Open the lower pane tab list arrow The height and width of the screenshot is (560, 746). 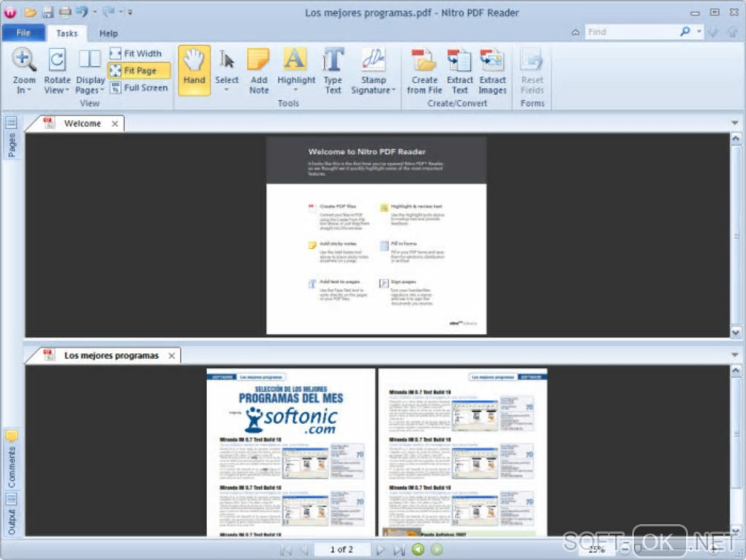pos(734,355)
